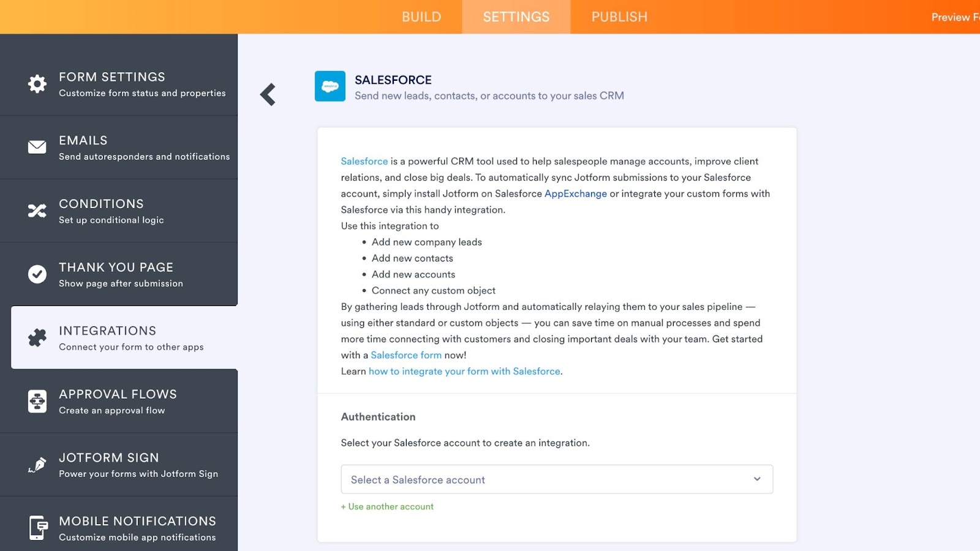The height and width of the screenshot is (551, 980).
Task: Click the Integrations puzzle piece icon
Action: (37, 337)
